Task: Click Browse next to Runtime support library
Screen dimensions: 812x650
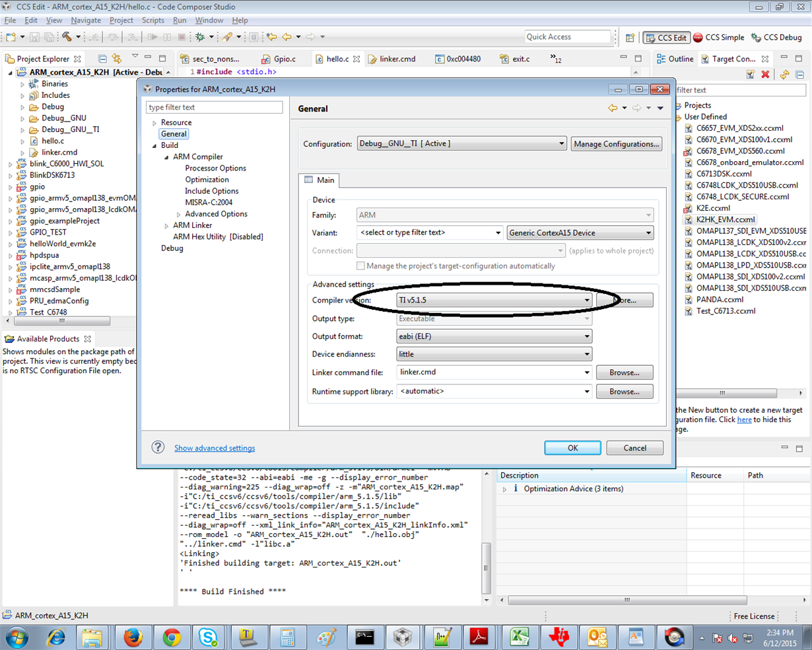Action: (x=625, y=392)
